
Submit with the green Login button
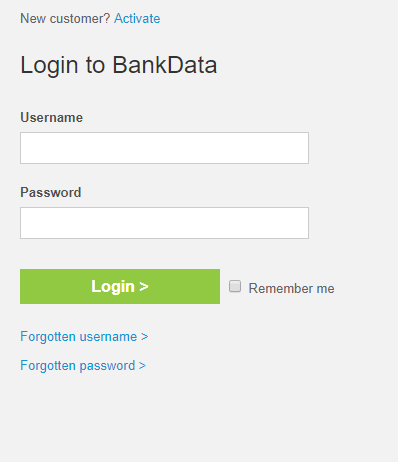(x=120, y=286)
